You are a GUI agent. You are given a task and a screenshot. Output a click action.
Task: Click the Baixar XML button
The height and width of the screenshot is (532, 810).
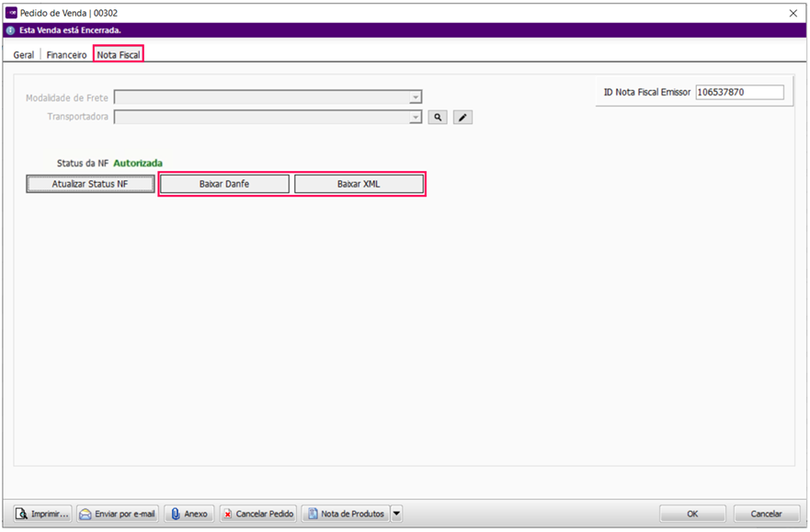[359, 184]
